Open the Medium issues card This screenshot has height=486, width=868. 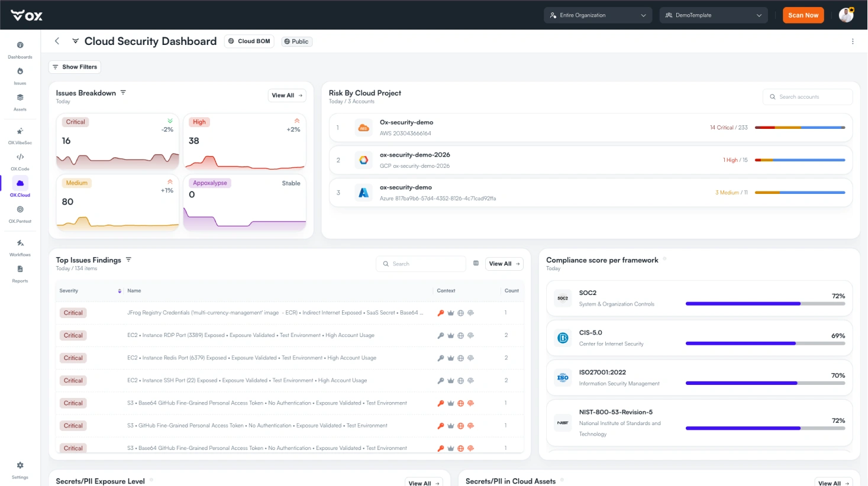[x=118, y=202]
